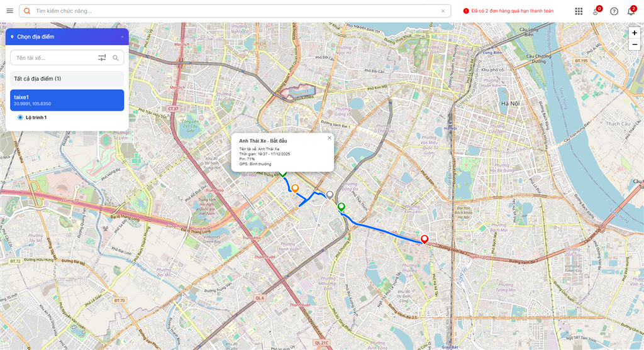644x350 pixels.
Task: Click the Tất cả địa điểm (1) header
Action: [67, 79]
